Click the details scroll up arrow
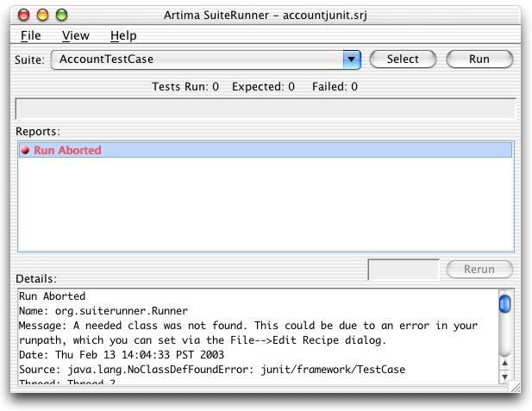Viewport: 532px width, 411px height. (x=504, y=364)
